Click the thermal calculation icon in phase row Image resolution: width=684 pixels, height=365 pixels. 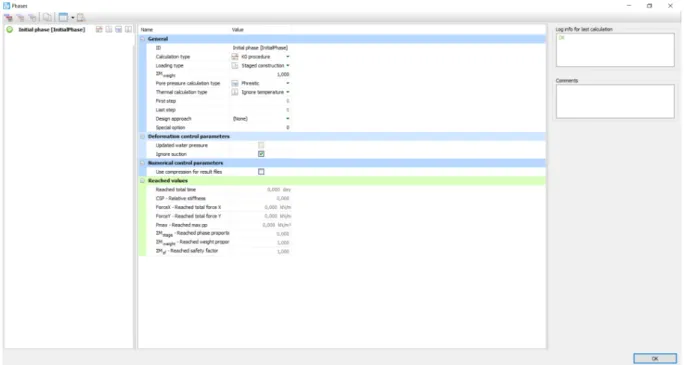(x=128, y=30)
